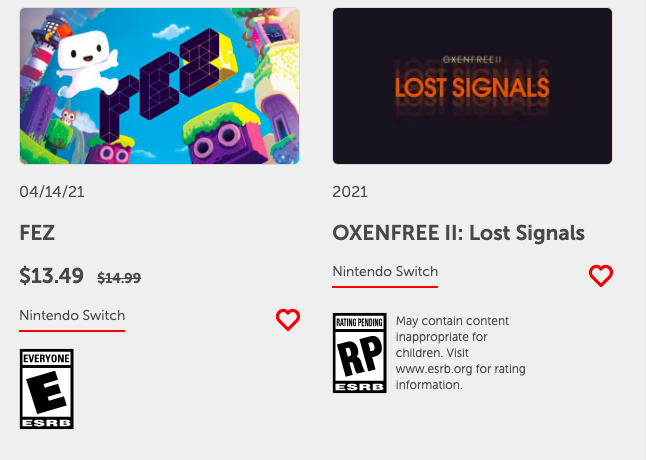The image size is (646, 460).
Task: Click the crossed-out $14.99 original price
Action: pyautogui.click(x=119, y=278)
